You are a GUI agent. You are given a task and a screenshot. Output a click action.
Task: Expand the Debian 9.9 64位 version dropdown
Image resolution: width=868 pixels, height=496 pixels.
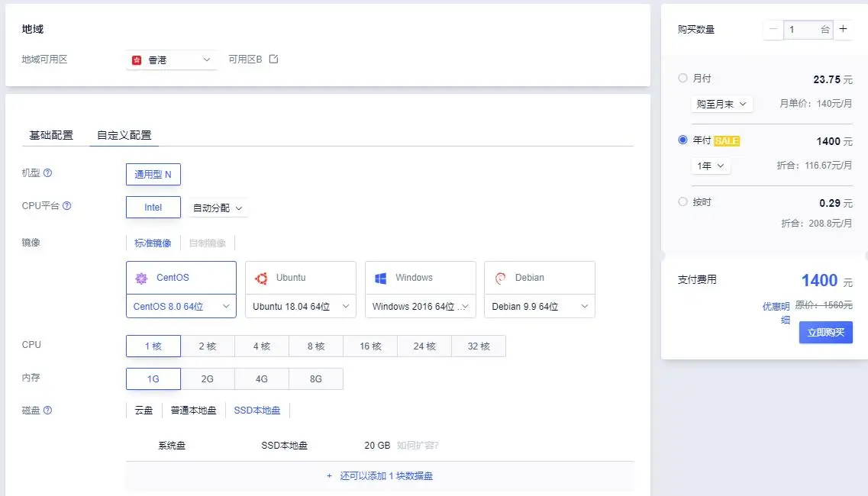point(540,306)
